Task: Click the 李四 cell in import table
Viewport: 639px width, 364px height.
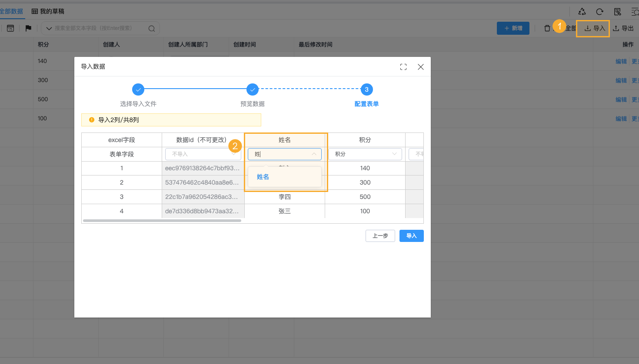Action: coord(285,197)
